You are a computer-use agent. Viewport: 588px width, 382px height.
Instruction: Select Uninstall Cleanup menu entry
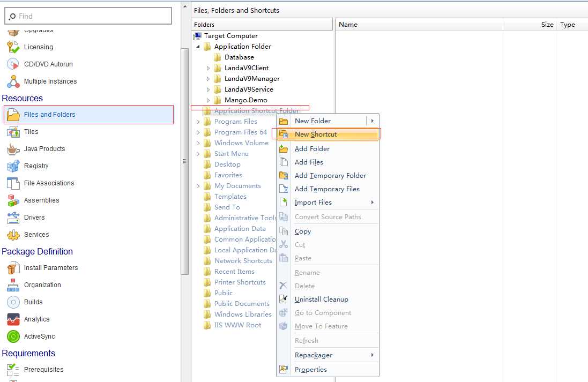tap(328, 299)
